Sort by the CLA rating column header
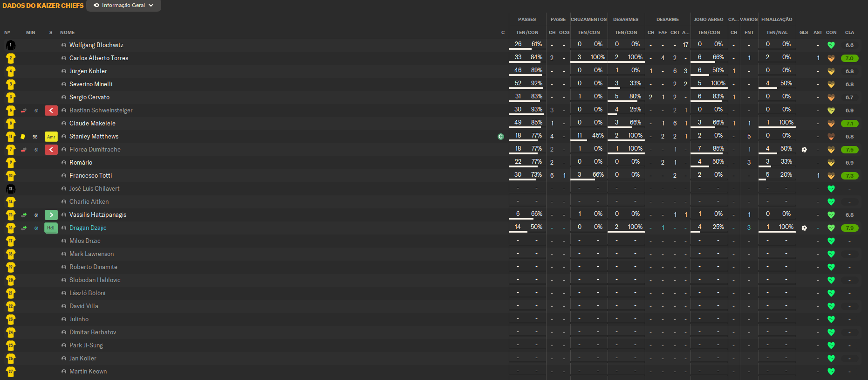This screenshot has height=380, width=868. pyautogui.click(x=850, y=33)
